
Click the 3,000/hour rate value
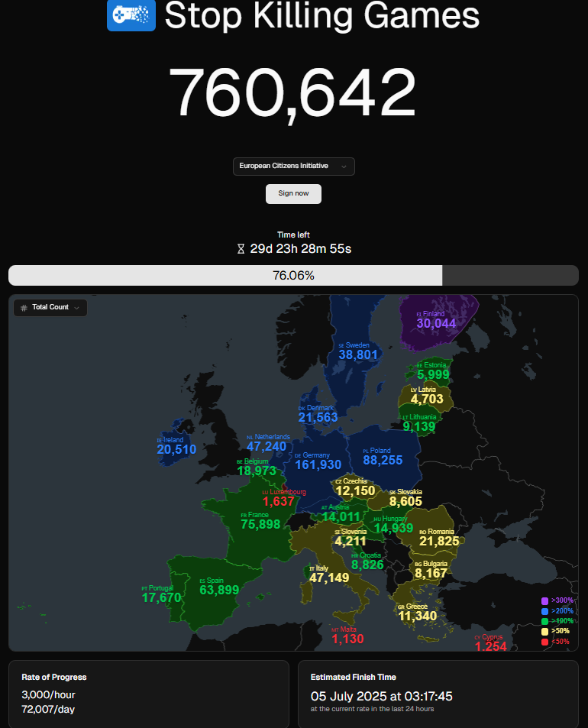click(48, 695)
